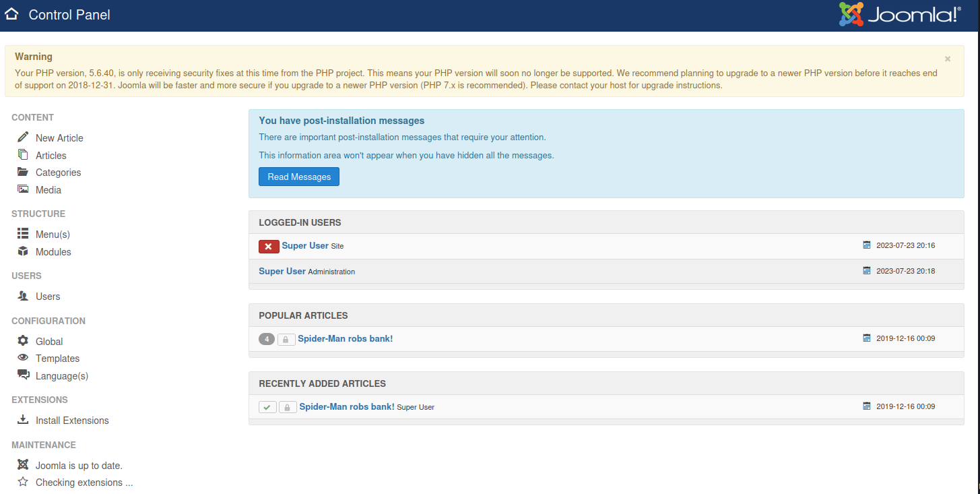Toggle published checkmark for Spider-Man article

267,407
